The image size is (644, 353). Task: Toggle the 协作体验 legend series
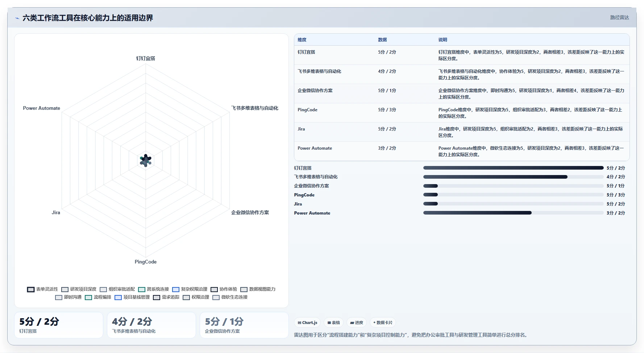[x=224, y=289]
